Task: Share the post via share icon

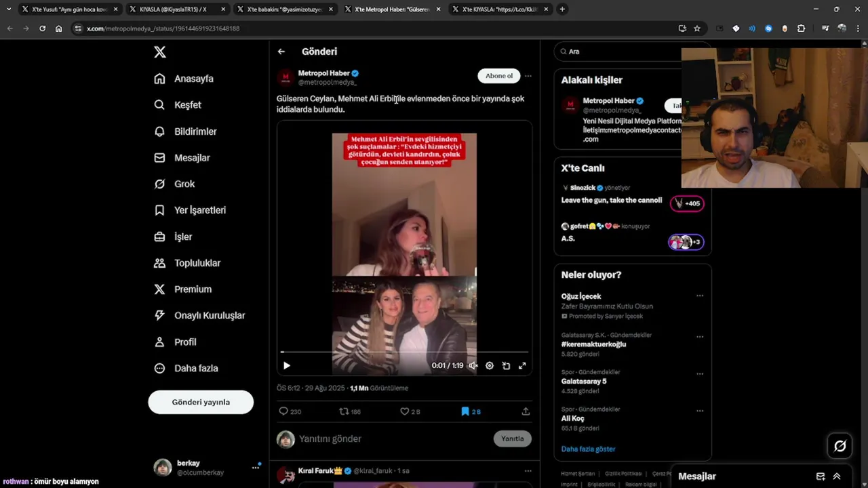Action: (526, 411)
